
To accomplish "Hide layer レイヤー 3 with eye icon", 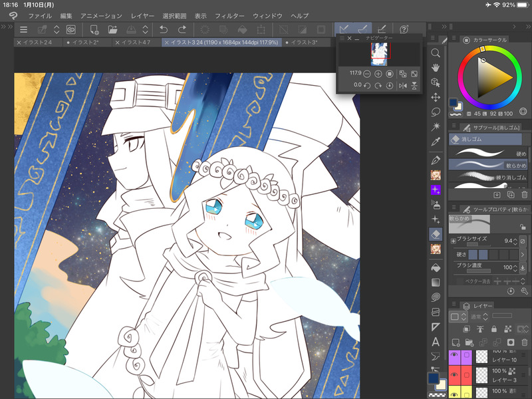I will click(x=454, y=374).
